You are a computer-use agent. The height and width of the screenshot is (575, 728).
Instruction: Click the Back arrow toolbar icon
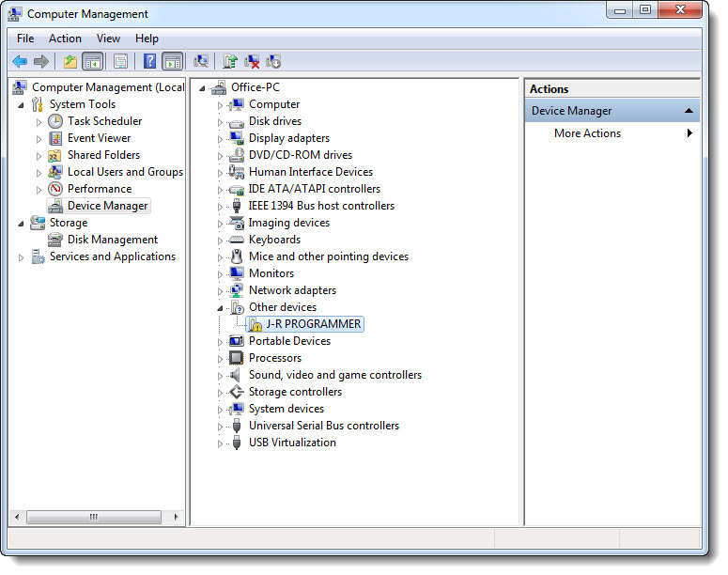[x=20, y=62]
